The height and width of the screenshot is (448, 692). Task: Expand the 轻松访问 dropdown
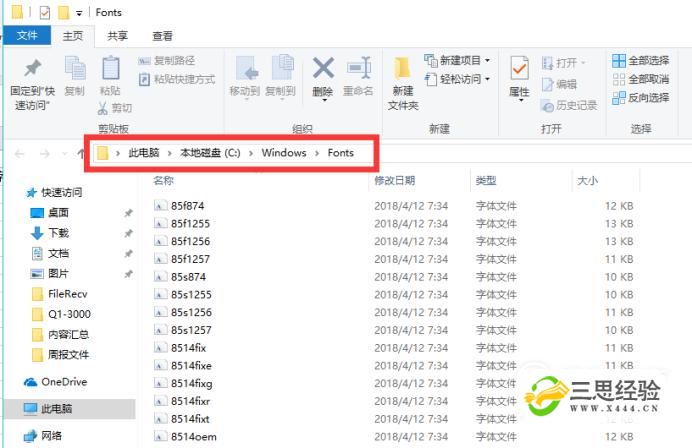458,79
